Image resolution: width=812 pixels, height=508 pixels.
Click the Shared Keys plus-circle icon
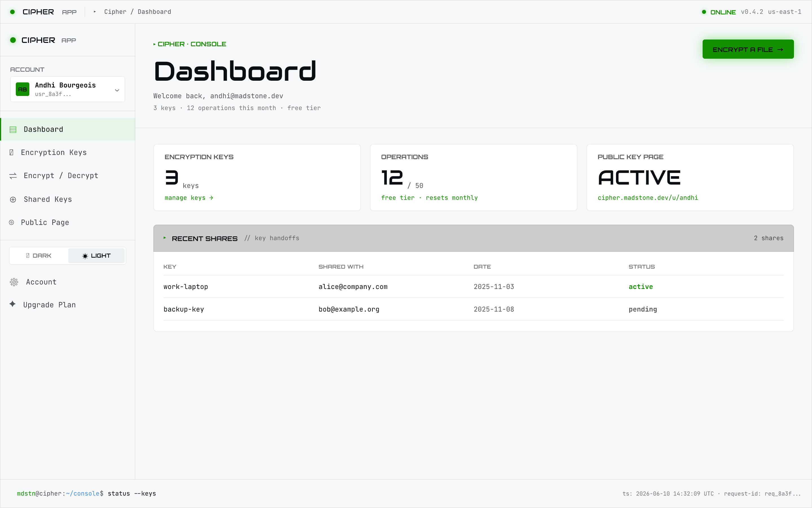13,200
